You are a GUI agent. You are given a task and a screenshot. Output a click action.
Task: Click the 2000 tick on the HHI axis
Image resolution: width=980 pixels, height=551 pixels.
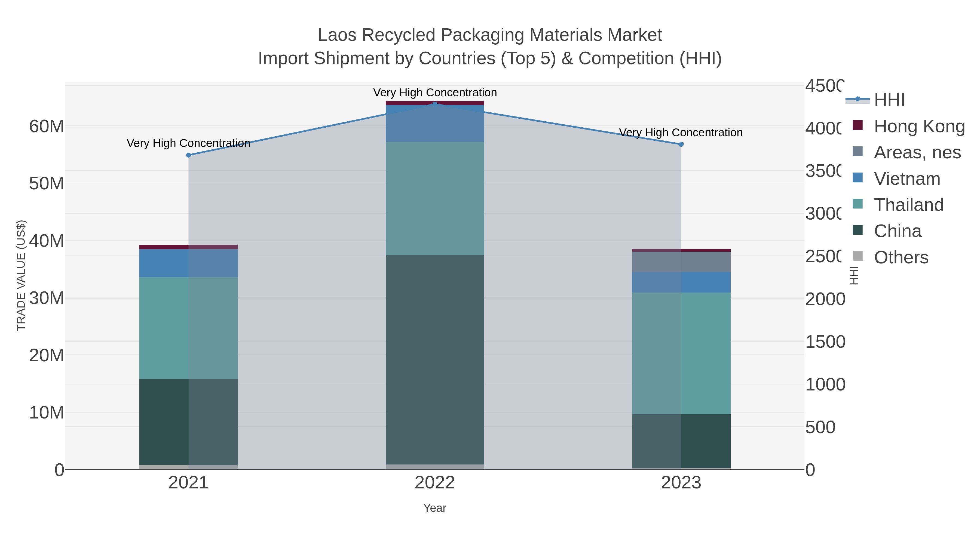click(x=825, y=299)
